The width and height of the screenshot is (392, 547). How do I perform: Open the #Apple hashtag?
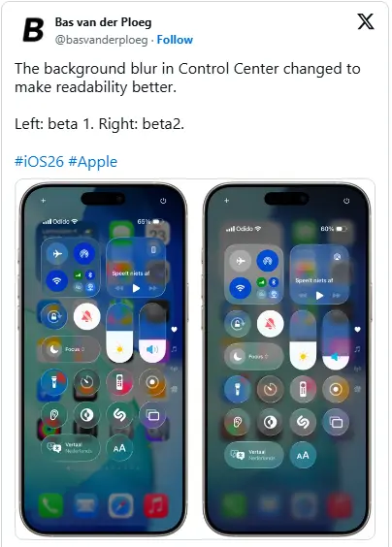click(93, 162)
